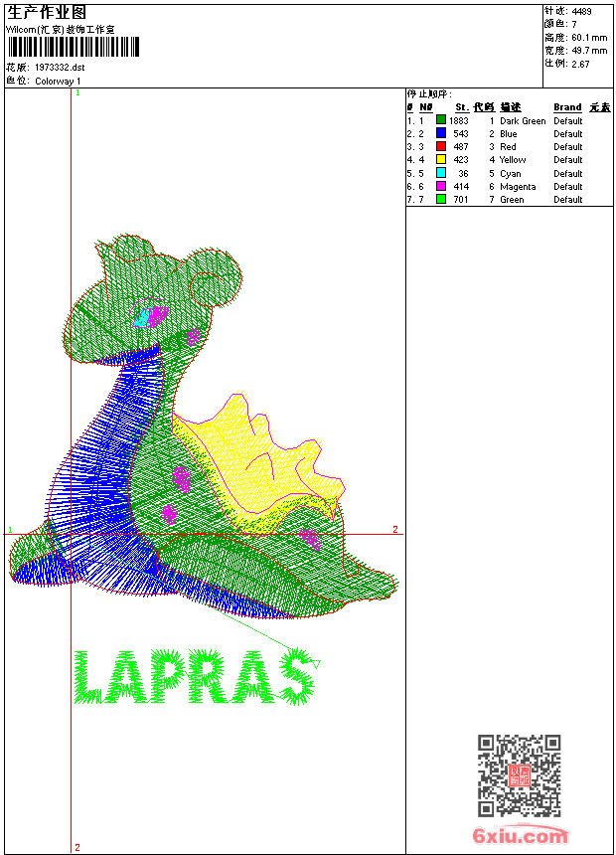Click the 'N#' column header
The image size is (616, 855).
coord(426,107)
